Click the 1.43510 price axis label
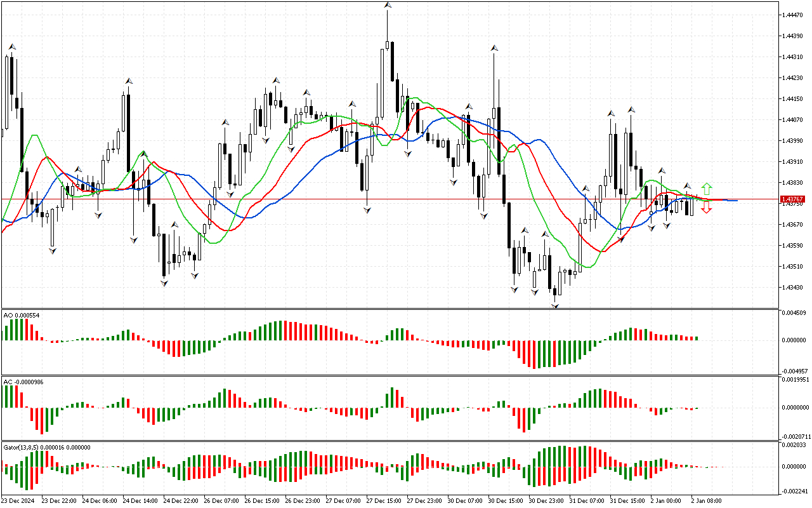Image resolution: width=812 pixels, height=508 pixels. (x=794, y=266)
